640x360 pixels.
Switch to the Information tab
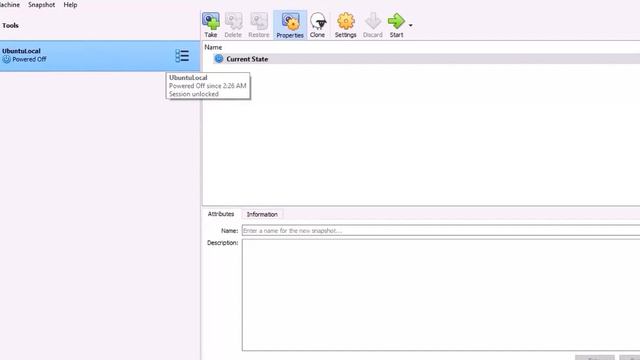pyautogui.click(x=262, y=214)
